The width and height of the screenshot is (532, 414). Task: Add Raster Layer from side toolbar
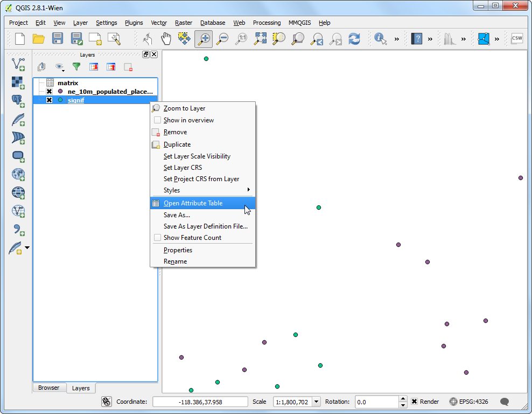click(18, 82)
